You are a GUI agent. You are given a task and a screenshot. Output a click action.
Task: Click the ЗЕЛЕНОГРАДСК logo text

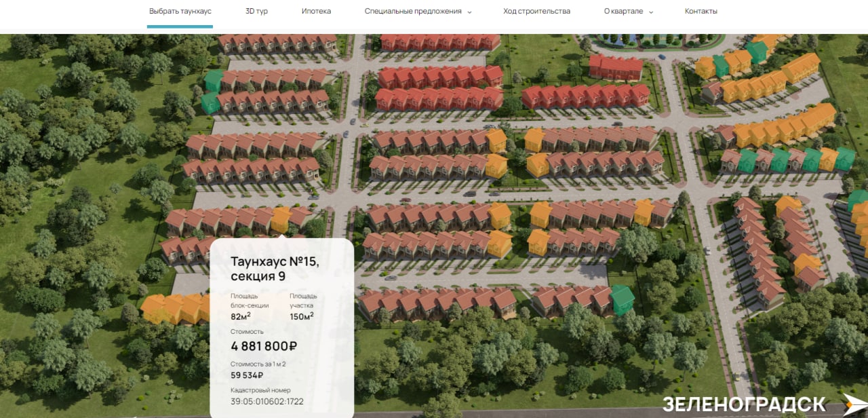744,404
